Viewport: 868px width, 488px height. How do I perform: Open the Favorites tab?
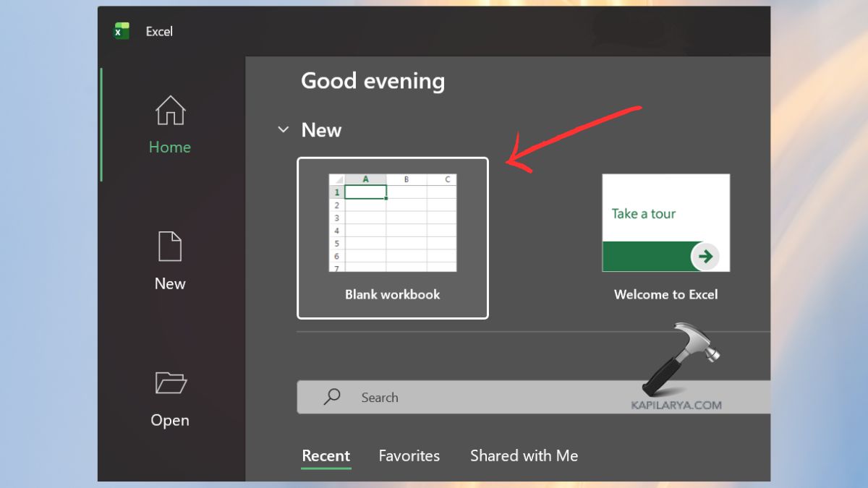(409, 455)
